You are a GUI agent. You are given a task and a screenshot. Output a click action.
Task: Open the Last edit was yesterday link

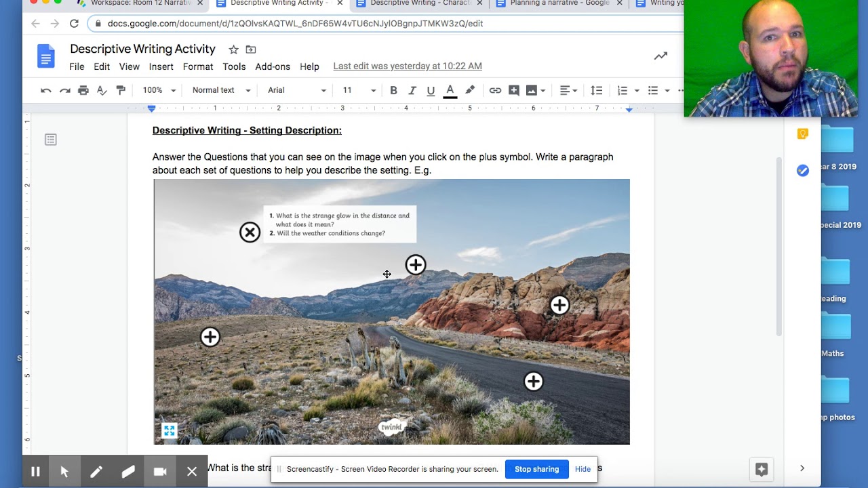(x=408, y=66)
